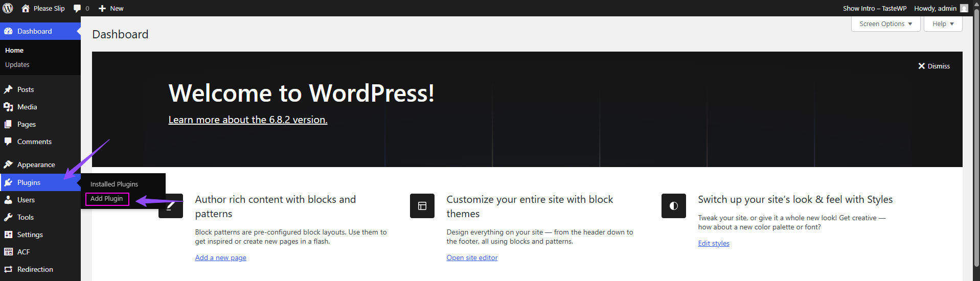Screen dimensions: 980x281
Task: Go to Updates in the sidebar
Action: pyautogui.click(x=17, y=64)
